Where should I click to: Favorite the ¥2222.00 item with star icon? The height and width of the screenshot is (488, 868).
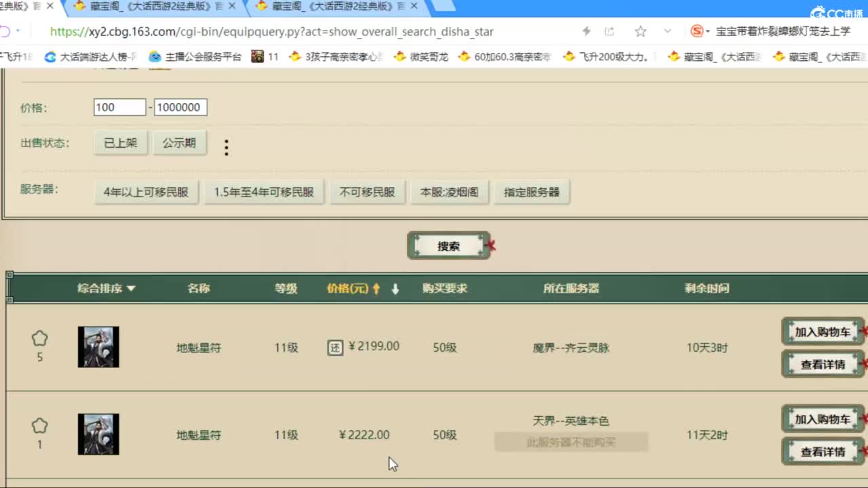pyautogui.click(x=39, y=426)
